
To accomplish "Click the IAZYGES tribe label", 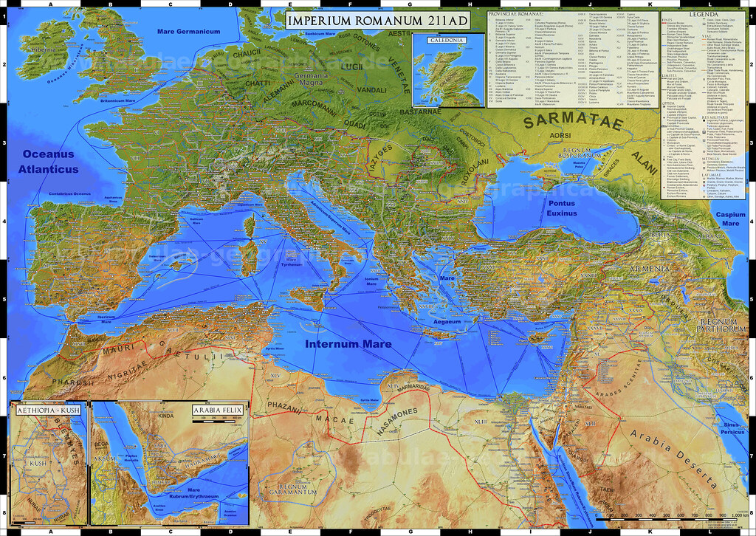I will tap(382, 159).
